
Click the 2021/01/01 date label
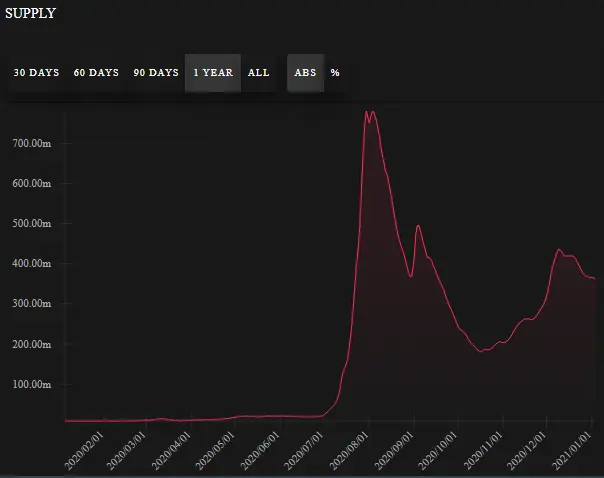tap(572, 451)
